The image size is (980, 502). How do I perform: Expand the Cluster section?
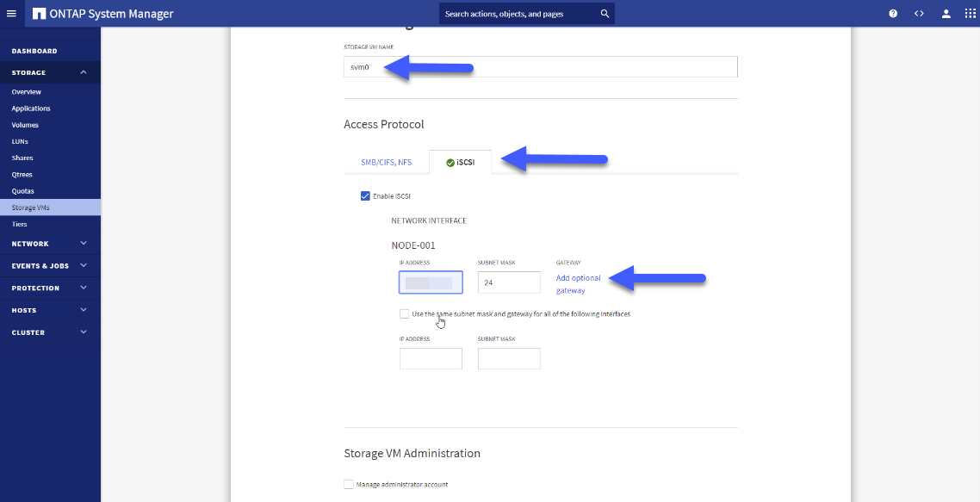coord(84,332)
